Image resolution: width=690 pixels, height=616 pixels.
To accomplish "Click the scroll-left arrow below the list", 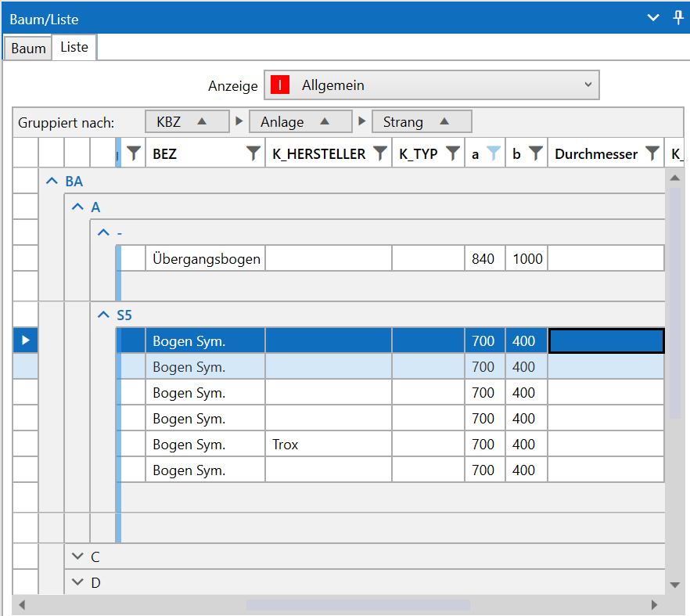I will tap(22, 605).
